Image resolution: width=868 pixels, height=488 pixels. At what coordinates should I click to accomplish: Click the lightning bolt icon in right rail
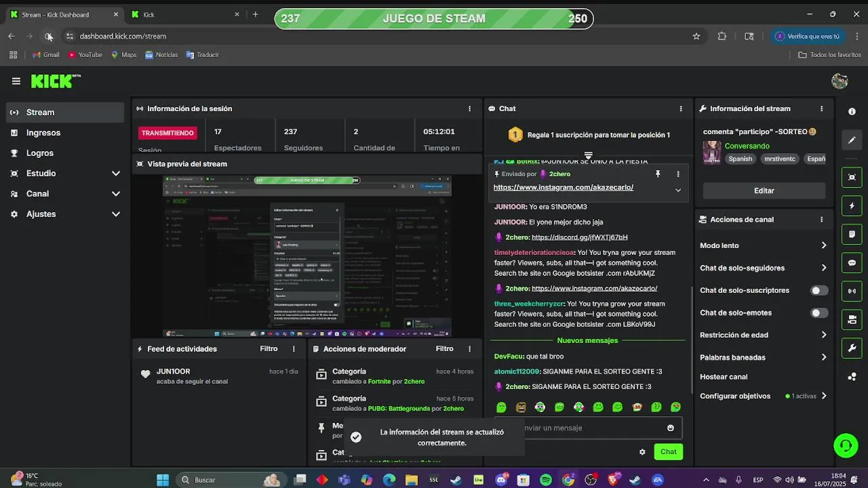852,205
